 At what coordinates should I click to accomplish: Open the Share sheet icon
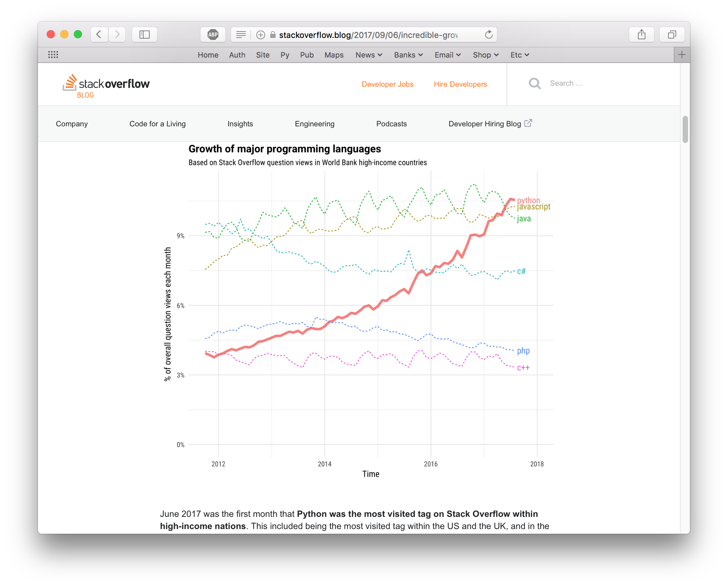pyautogui.click(x=641, y=35)
